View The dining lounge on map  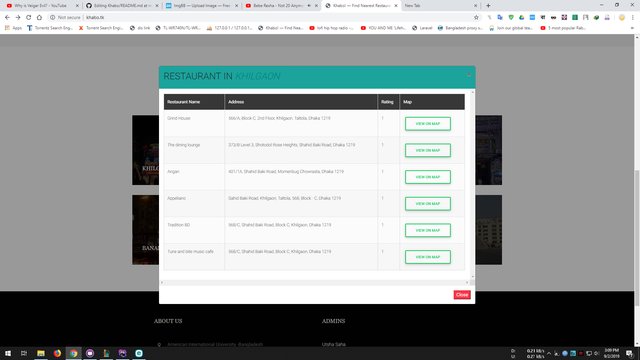point(428,150)
